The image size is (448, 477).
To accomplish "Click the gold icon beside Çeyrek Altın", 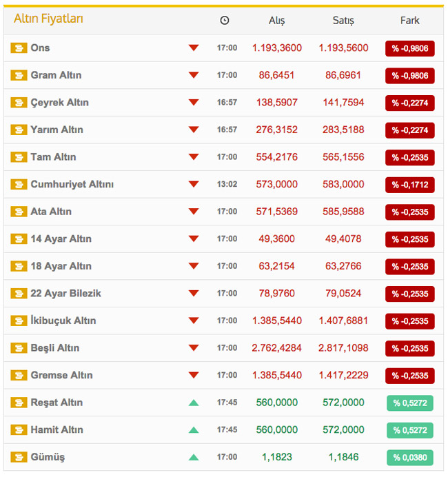I will click(x=19, y=103).
